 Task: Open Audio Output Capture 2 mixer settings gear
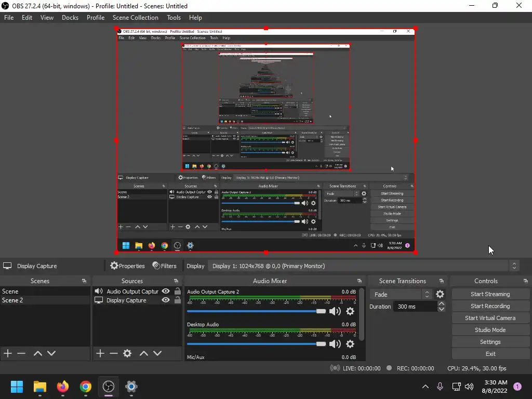(x=350, y=311)
